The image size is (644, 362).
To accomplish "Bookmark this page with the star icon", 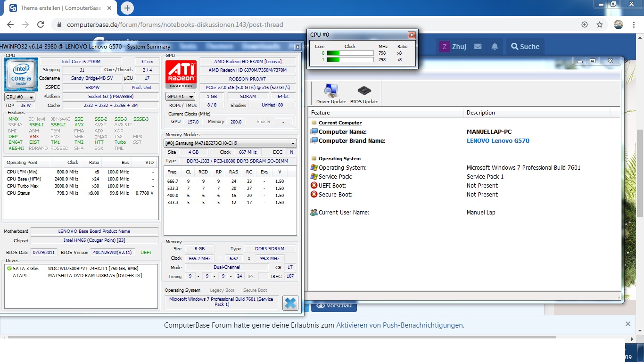I will 600,25.
